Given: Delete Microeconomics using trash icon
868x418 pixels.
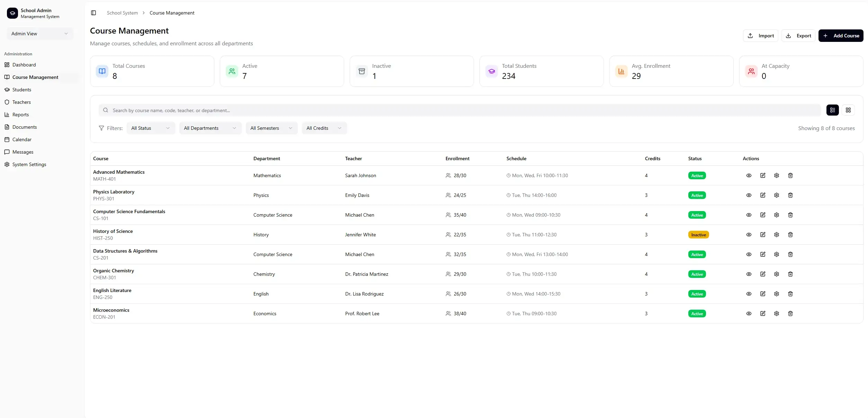Looking at the screenshot, I should coord(790,313).
